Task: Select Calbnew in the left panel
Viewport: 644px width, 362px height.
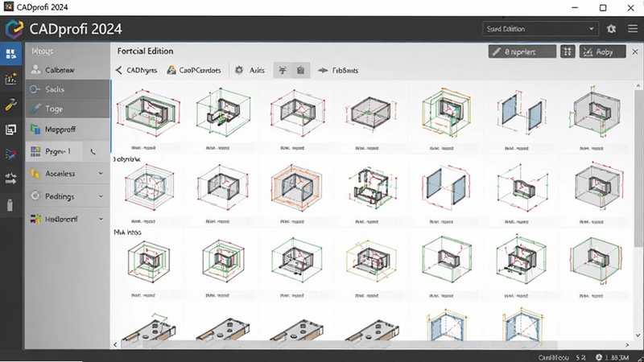Action: [68, 70]
